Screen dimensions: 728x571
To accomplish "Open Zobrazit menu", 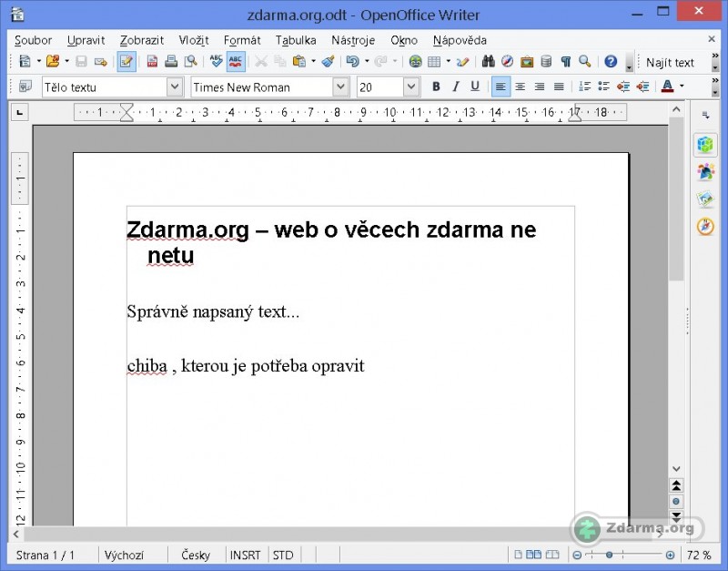I will [x=142, y=40].
